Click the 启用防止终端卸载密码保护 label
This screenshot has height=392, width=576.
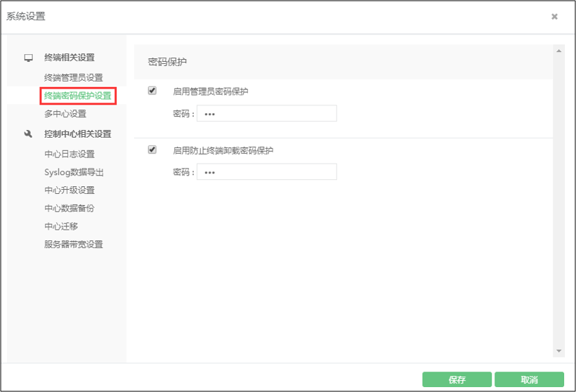pyautogui.click(x=223, y=150)
